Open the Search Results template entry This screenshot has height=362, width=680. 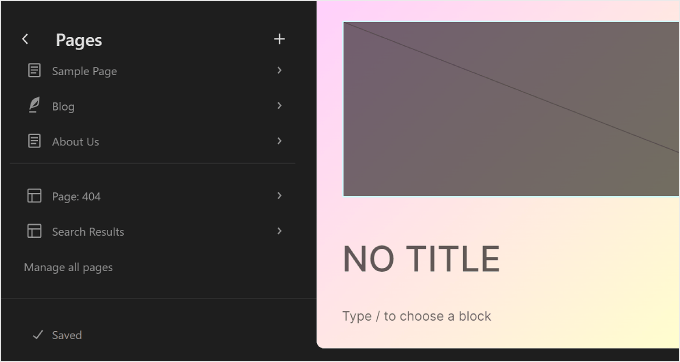click(x=154, y=231)
